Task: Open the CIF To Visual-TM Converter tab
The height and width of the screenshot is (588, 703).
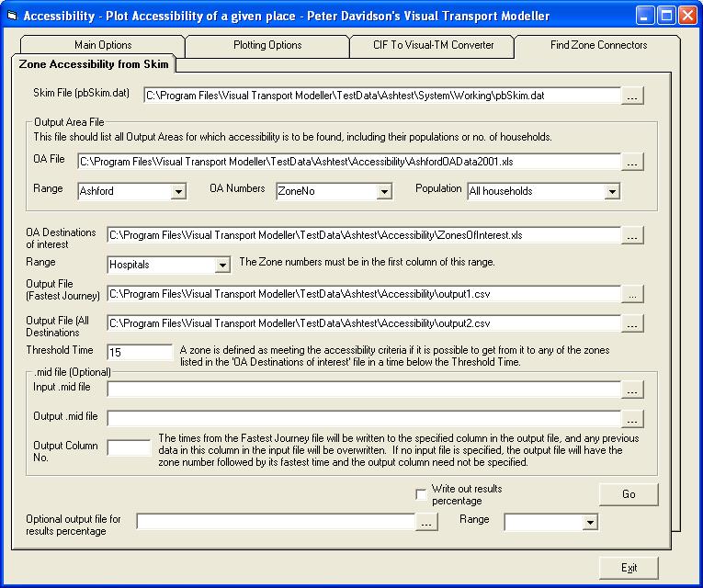Action: [433, 46]
